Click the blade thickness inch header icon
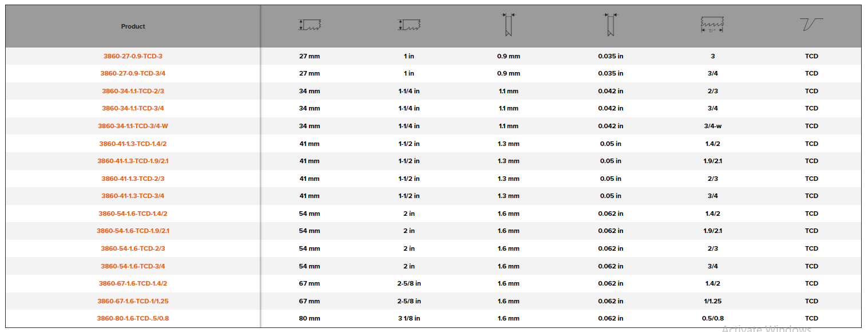This screenshot has width=868, height=332. pos(611,25)
